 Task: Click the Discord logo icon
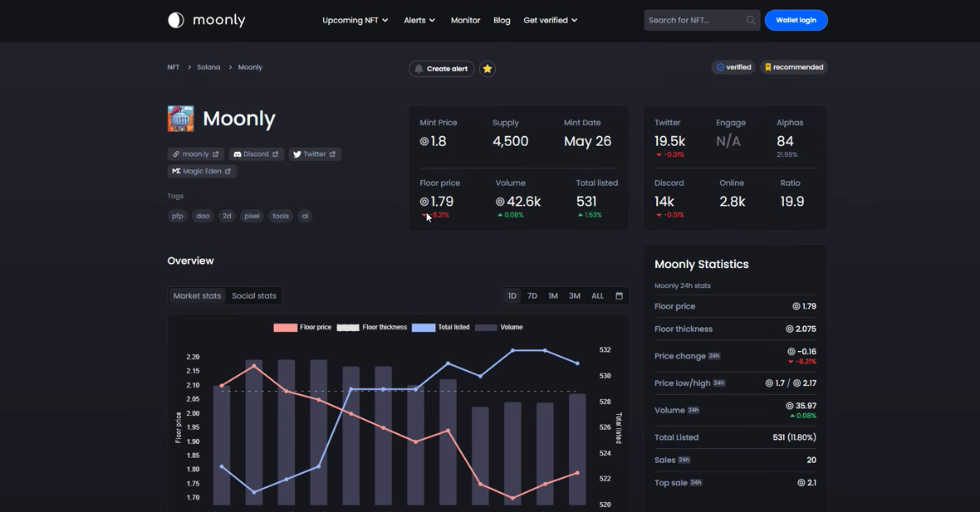238,154
